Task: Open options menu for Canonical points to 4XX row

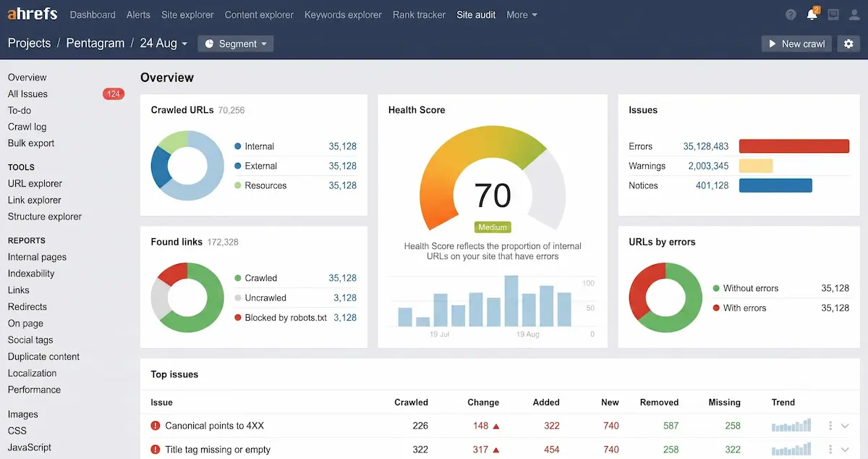Action: (830, 426)
